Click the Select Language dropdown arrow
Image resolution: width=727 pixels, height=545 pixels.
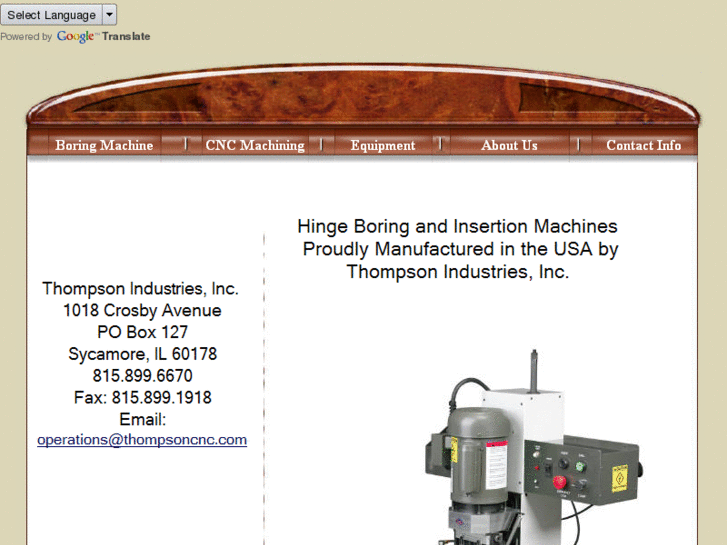coord(109,15)
